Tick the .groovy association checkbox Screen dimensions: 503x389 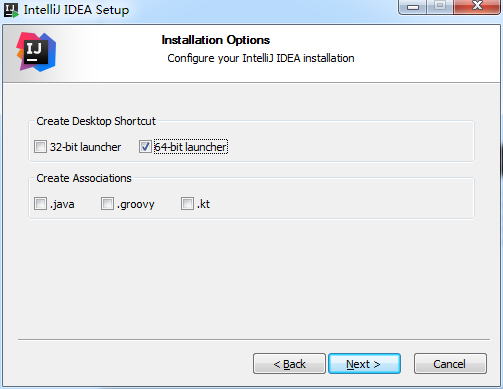[x=107, y=204]
